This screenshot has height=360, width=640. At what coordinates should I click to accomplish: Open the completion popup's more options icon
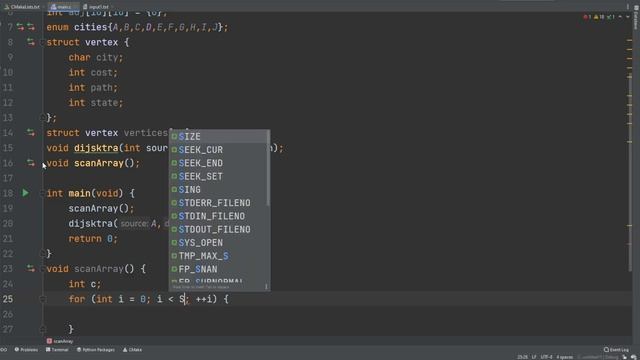click(266, 287)
